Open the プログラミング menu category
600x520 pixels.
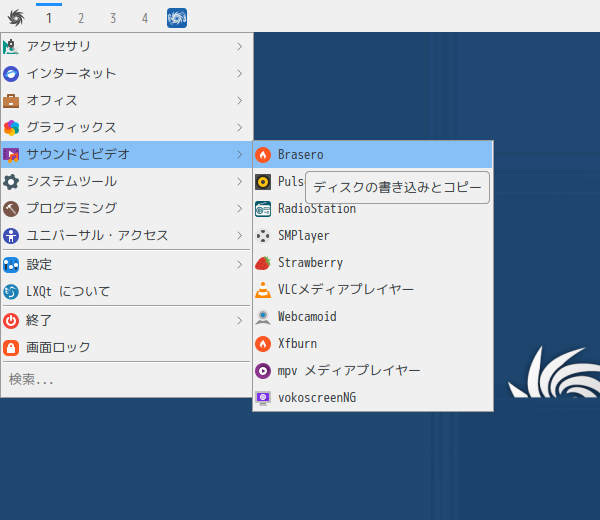[x=127, y=209]
